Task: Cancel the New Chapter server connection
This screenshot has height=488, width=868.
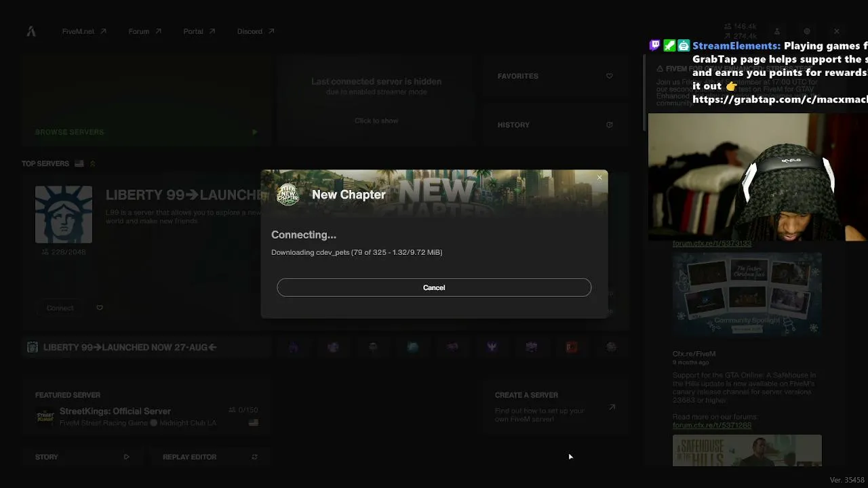Action: pyautogui.click(x=434, y=287)
